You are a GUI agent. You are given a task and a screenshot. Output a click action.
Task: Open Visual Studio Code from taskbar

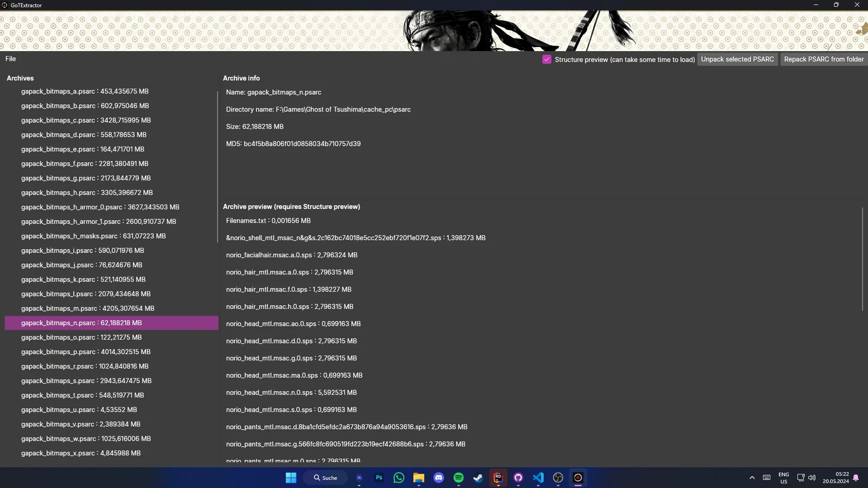point(538,478)
